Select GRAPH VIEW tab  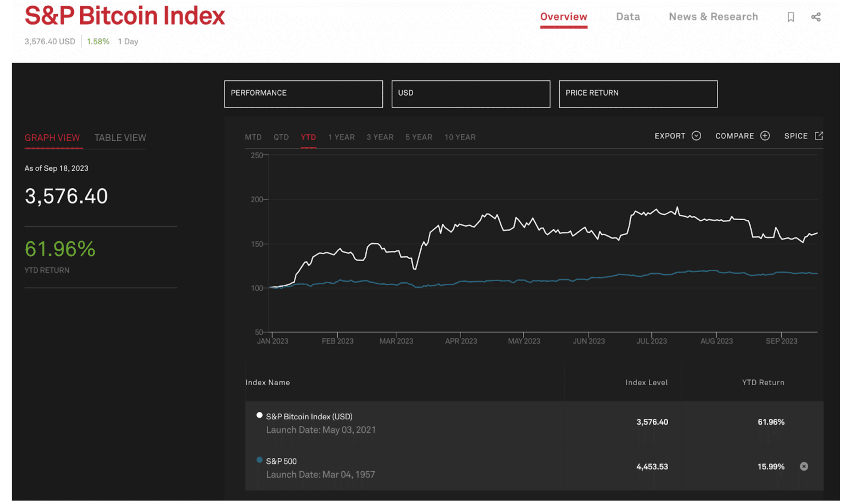52,138
